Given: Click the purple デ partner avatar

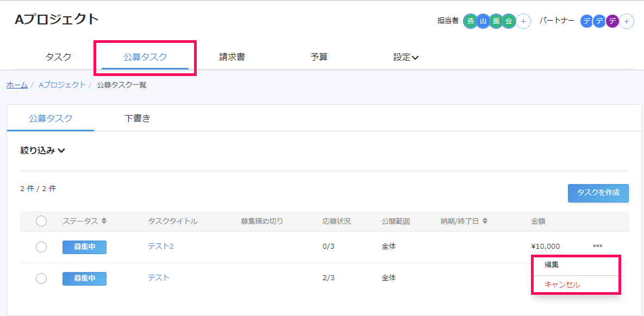Looking at the screenshot, I should [x=612, y=21].
